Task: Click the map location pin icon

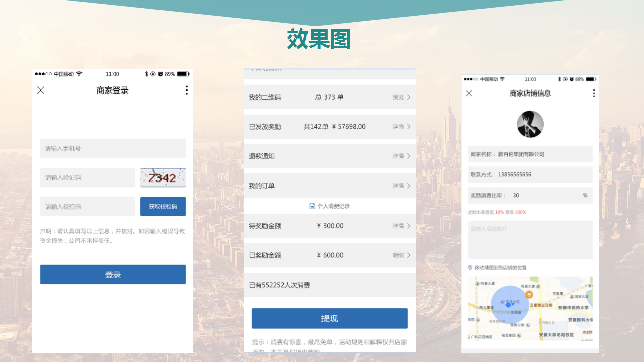Action: point(470,268)
